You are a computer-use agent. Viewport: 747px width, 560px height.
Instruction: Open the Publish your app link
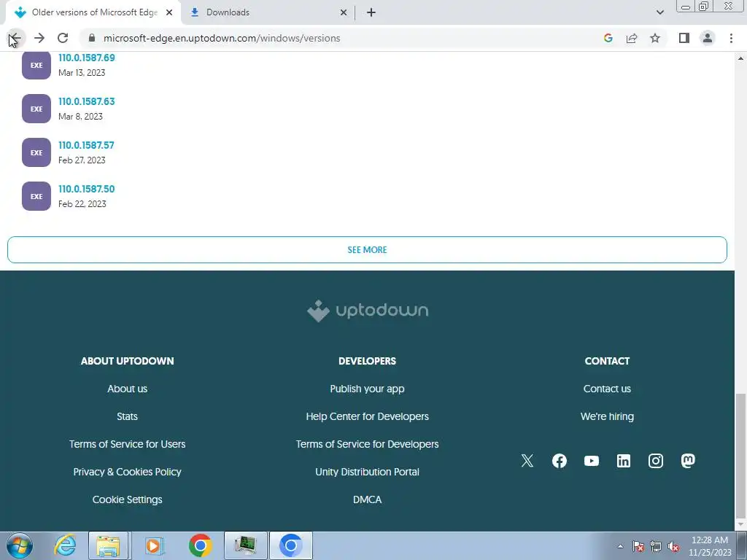(x=368, y=389)
